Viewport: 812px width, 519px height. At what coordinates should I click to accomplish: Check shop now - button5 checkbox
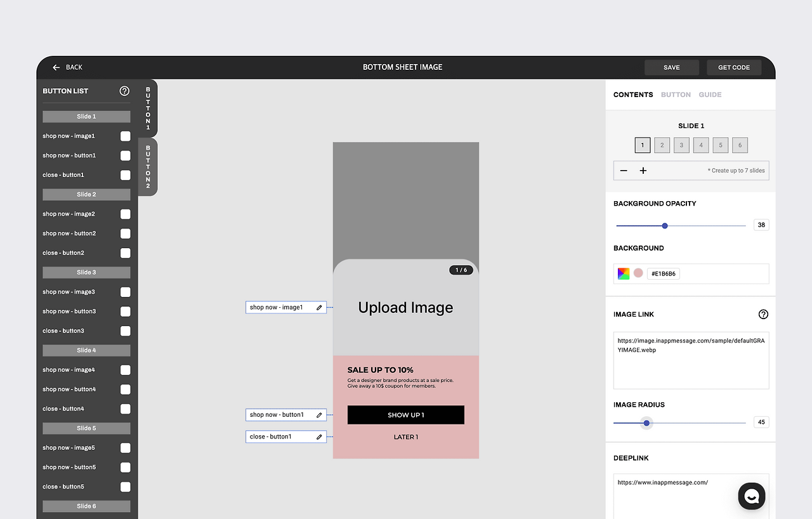126,467
